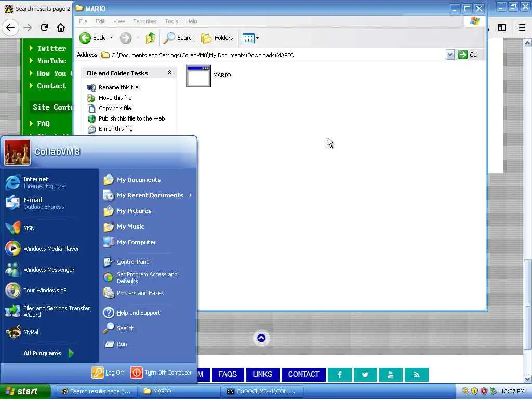Click the Search magnifier in explorer toolbar

pyautogui.click(x=179, y=38)
